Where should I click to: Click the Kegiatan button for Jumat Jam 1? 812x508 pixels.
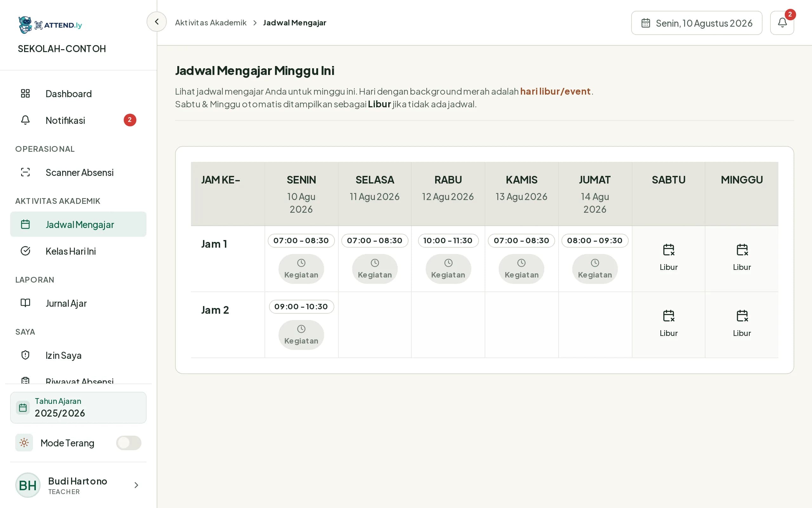tap(595, 269)
